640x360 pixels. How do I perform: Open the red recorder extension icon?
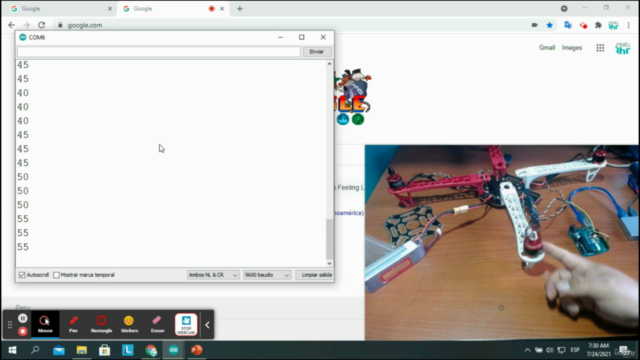583,25
